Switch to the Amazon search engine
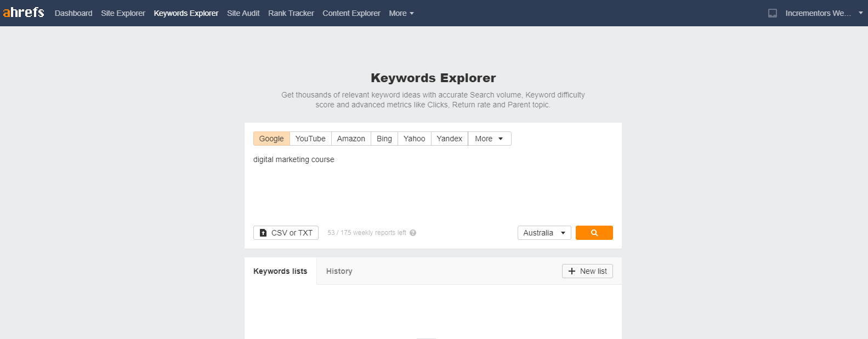 point(351,139)
